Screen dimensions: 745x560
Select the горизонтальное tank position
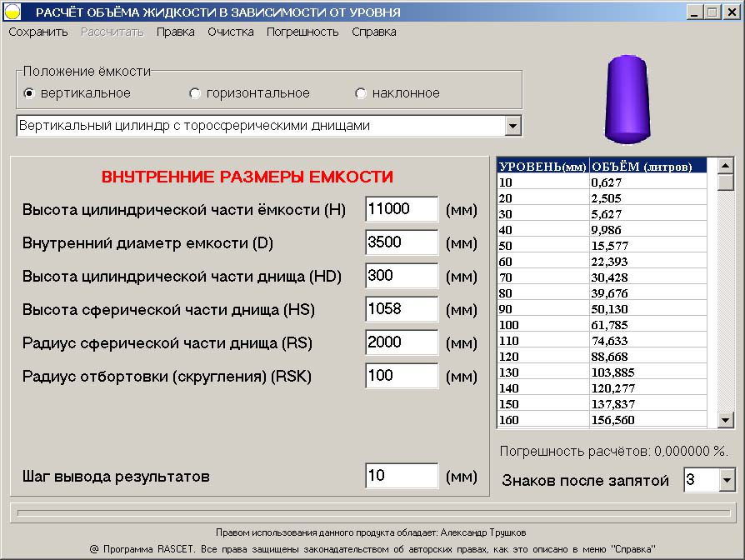tap(195, 94)
